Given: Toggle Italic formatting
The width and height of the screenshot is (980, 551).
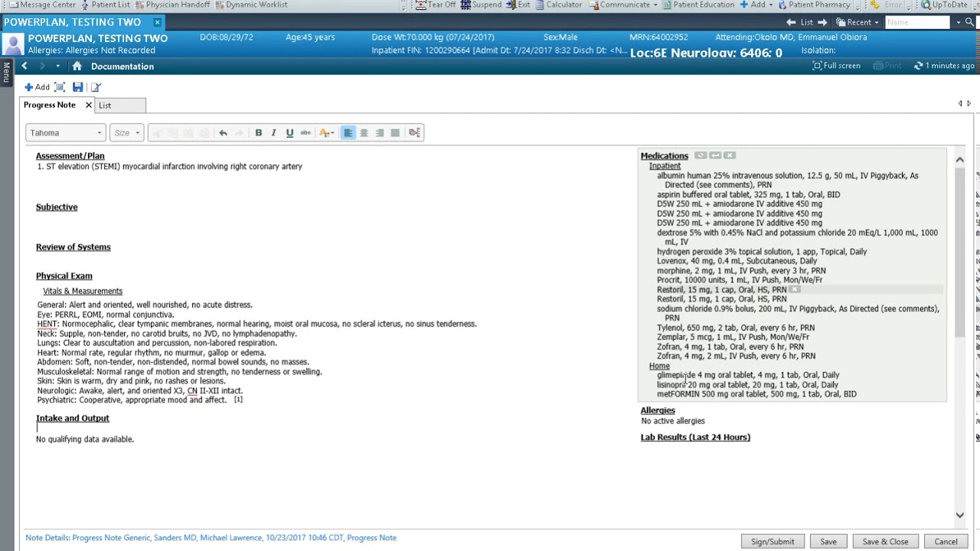Looking at the screenshot, I should [273, 133].
